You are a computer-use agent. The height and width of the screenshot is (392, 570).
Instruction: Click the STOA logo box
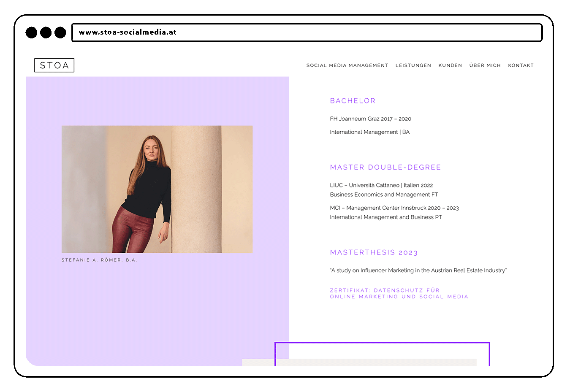[54, 65]
